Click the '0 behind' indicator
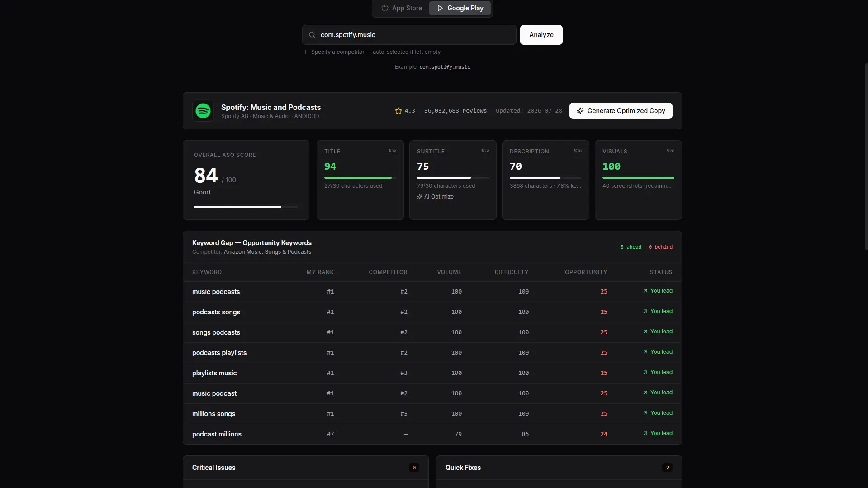This screenshot has width=868, height=488. pos(660,247)
